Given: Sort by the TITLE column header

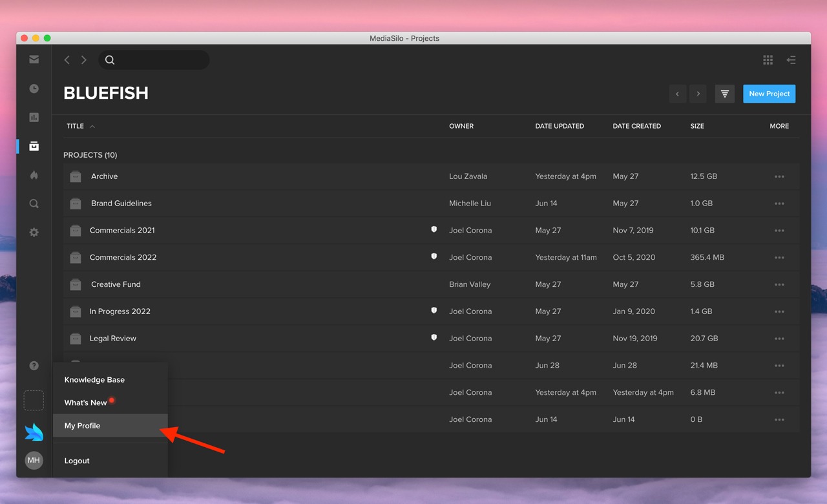Looking at the screenshot, I should [x=76, y=126].
